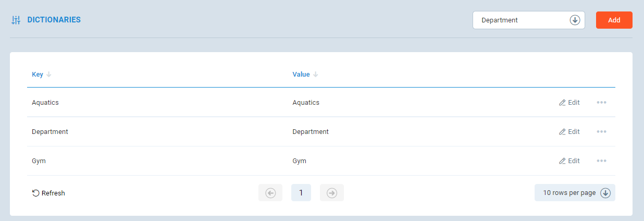
Task: Sort by the Value column arrow
Action: [x=316, y=75]
